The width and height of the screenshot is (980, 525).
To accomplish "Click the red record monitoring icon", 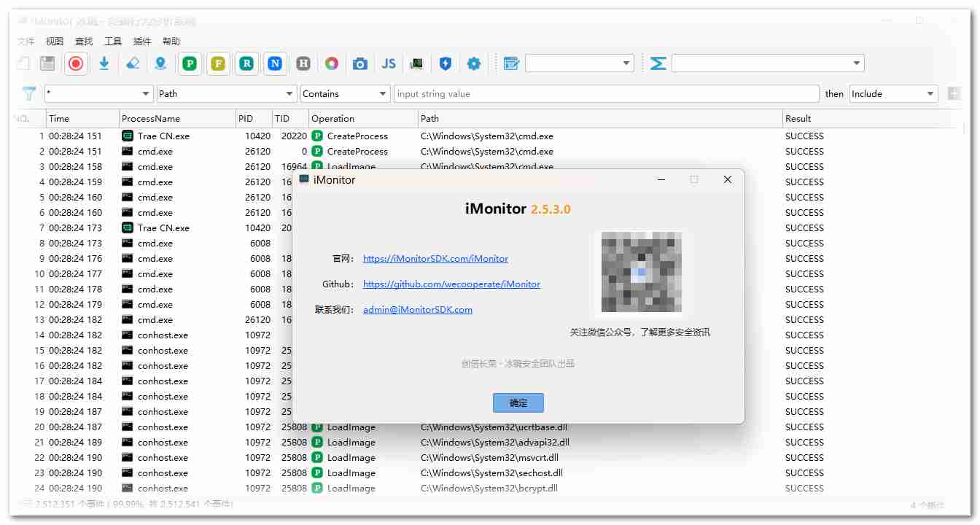I will pos(75,63).
